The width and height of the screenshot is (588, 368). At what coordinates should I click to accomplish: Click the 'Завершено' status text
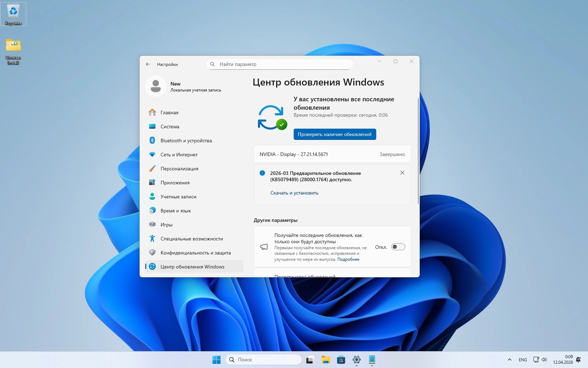(392, 154)
